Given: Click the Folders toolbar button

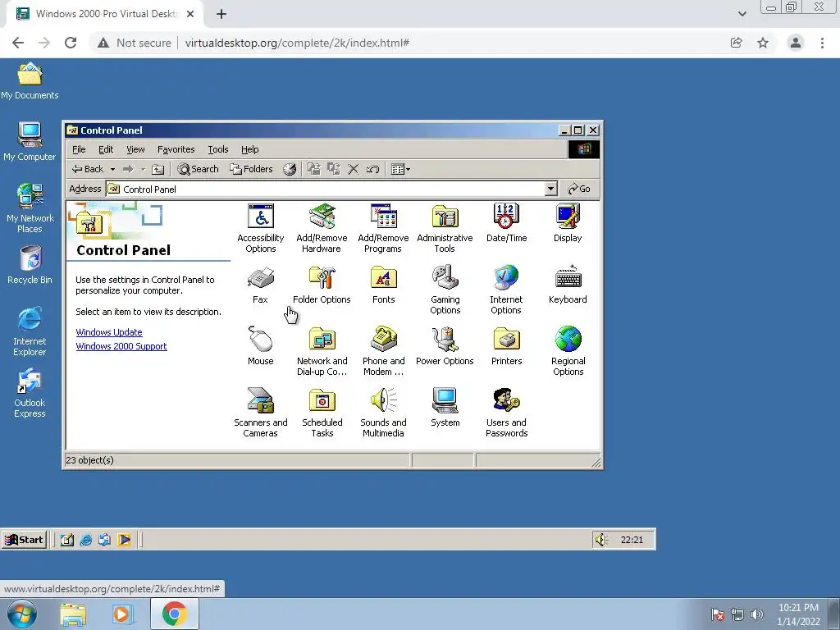Looking at the screenshot, I should point(251,169).
